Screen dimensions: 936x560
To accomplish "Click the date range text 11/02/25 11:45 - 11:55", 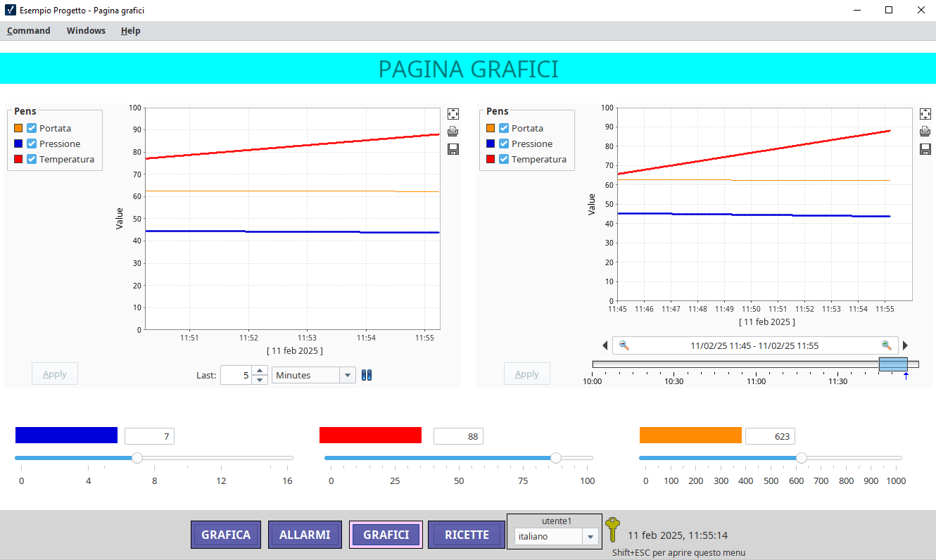I will 754,345.
